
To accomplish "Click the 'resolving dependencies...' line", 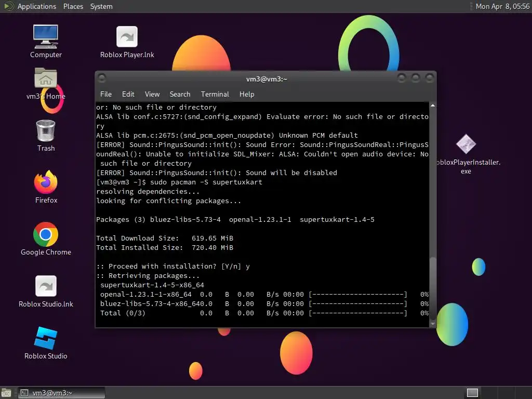I will [x=148, y=191].
